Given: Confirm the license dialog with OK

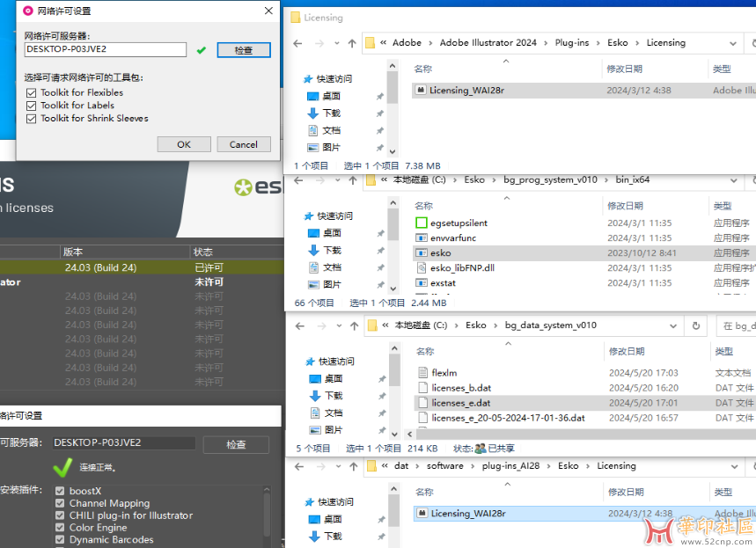Looking at the screenshot, I should click(x=184, y=144).
